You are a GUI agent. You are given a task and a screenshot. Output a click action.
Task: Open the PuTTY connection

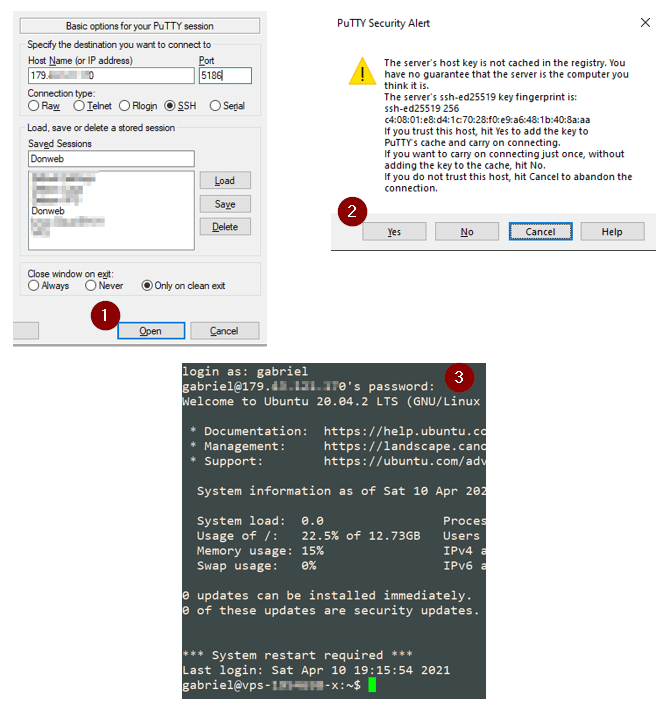coord(151,331)
